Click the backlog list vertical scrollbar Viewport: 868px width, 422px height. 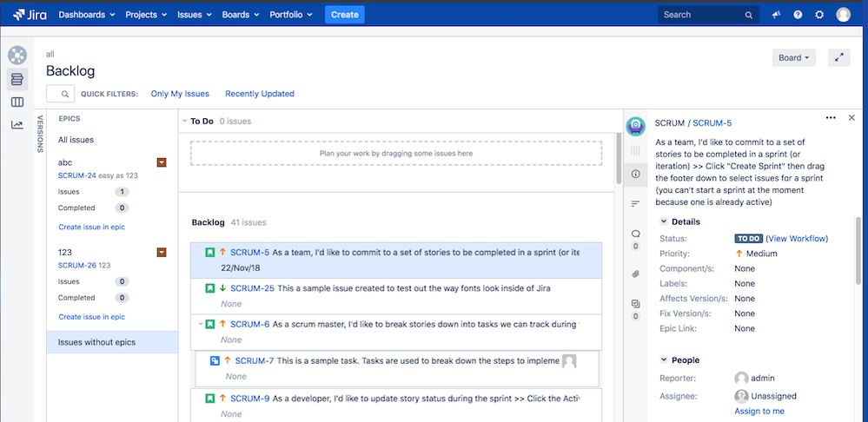[x=619, y=158]
